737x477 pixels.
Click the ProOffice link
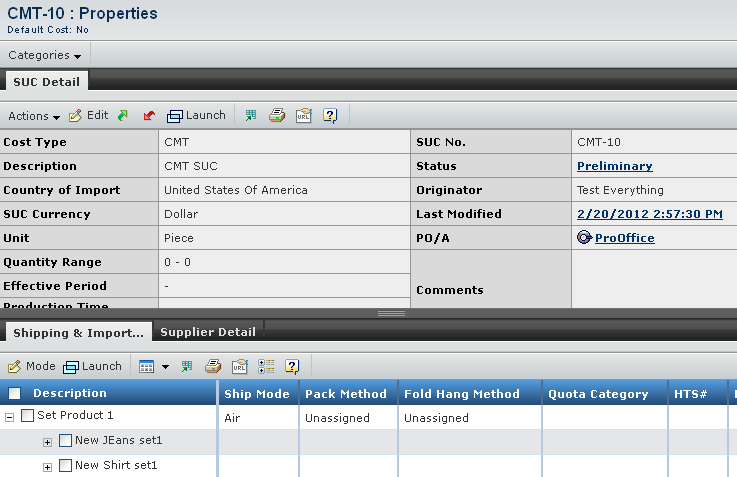(624, 238)
